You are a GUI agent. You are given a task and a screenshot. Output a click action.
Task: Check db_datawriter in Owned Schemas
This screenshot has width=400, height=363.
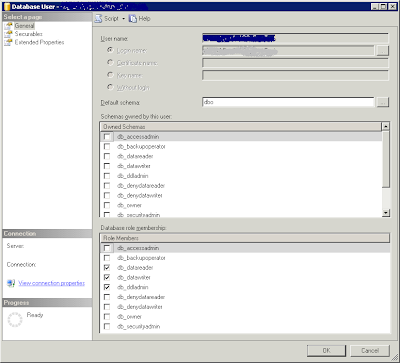point(107,166)
